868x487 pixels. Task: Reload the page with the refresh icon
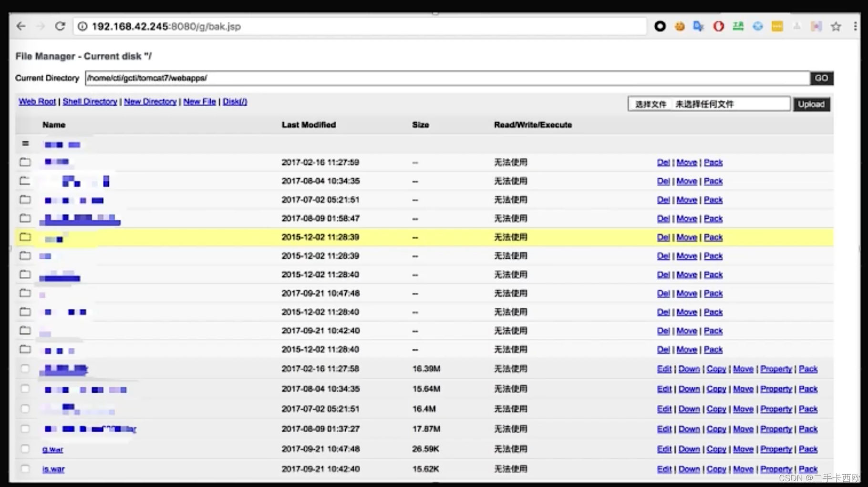[x=60, y=26]
